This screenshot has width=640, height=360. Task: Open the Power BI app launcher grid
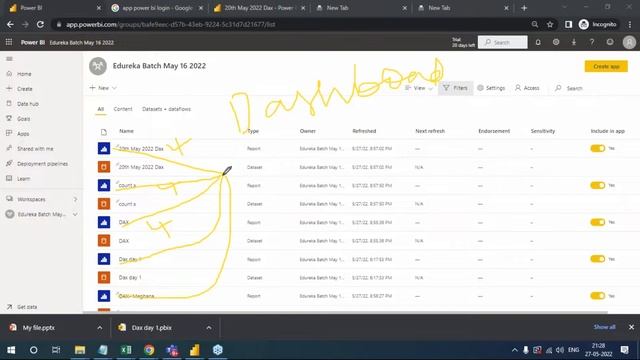[x=9, y=42]
